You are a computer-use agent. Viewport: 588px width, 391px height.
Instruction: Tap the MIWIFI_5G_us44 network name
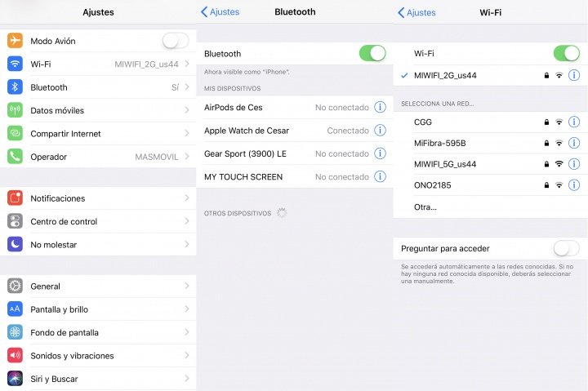tap(445, 164)
